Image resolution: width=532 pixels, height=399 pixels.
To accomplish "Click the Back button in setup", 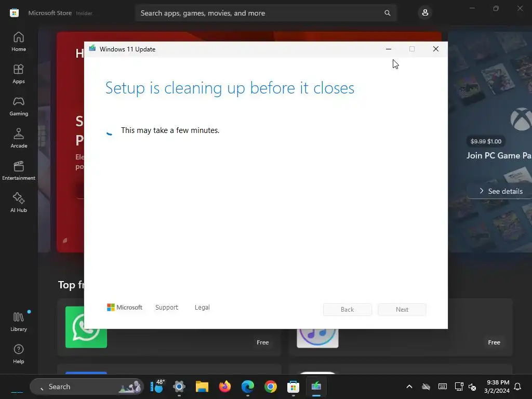I will (348, 310).
